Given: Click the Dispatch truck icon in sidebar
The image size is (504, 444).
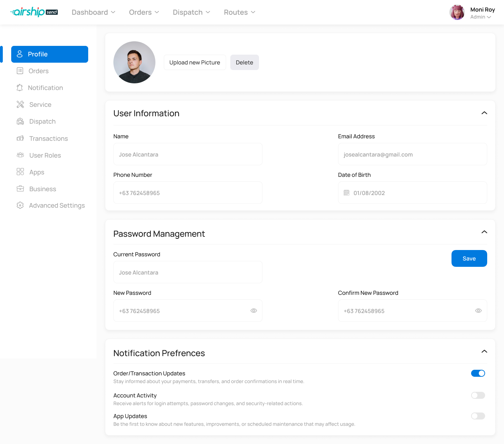Looking at the screenshot, I should pos(20,121).
